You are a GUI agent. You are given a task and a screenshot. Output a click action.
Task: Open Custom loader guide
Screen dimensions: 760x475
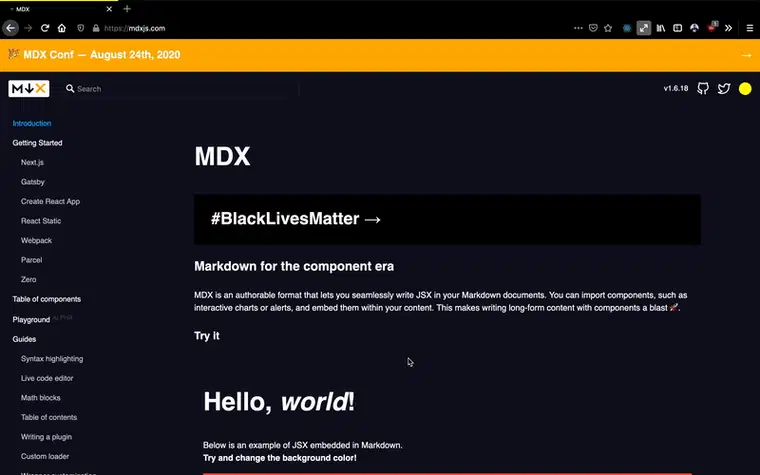45,456
